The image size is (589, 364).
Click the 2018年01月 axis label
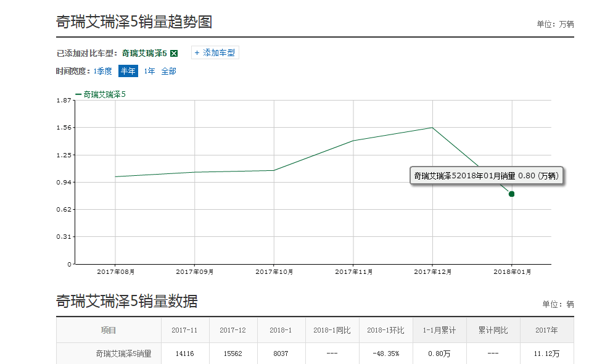click(512, 271)
